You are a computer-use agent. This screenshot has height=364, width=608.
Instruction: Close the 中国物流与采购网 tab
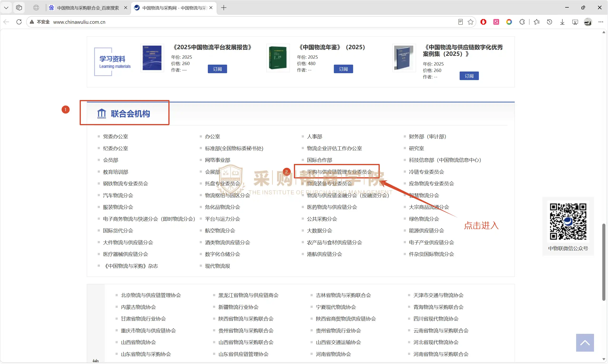[x=211, y=8]
